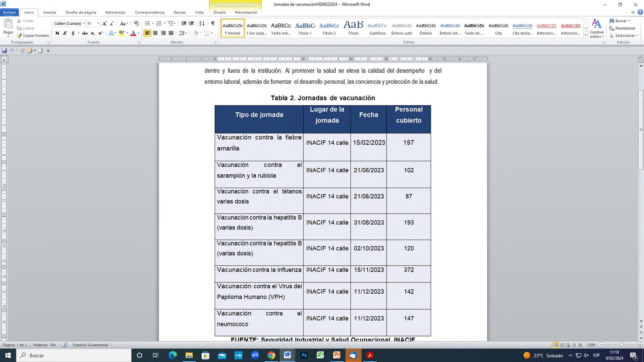The image size is (644, 362).
Task: Apply the Sin espaciado style
Action: click(257, 28)
